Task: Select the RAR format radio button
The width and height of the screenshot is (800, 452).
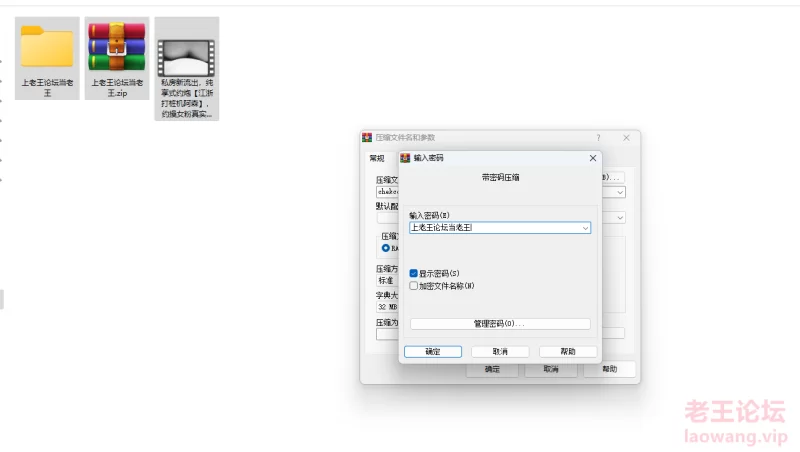Action: (x=386, y=248)
